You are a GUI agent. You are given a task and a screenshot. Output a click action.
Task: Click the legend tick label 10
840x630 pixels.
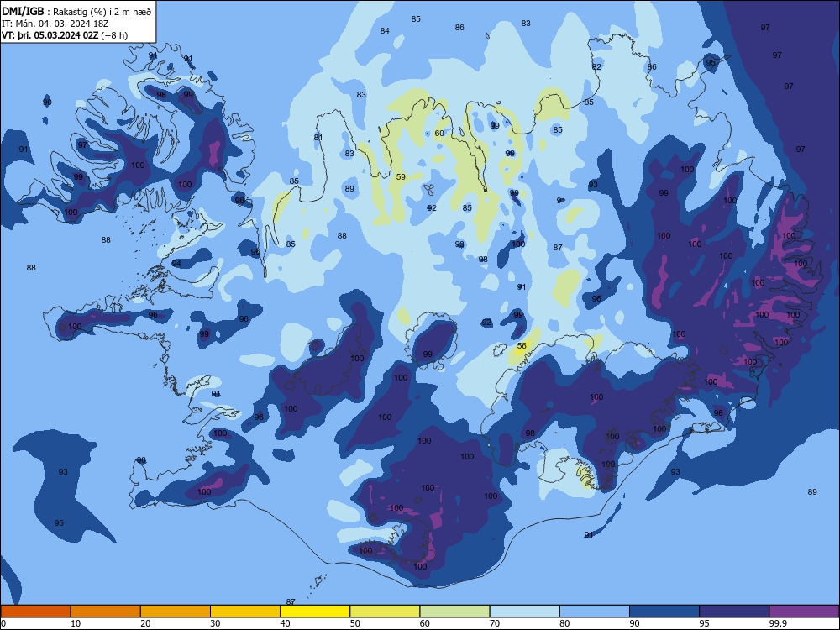[x=76, y=623]
